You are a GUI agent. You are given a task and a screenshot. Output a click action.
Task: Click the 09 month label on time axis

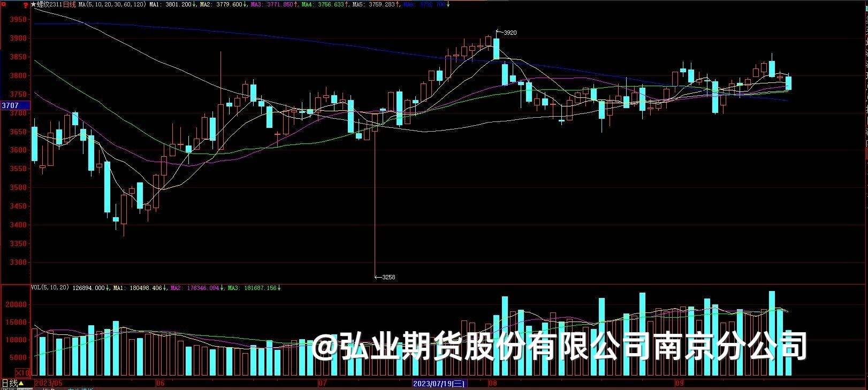click(x=679, y=383)
